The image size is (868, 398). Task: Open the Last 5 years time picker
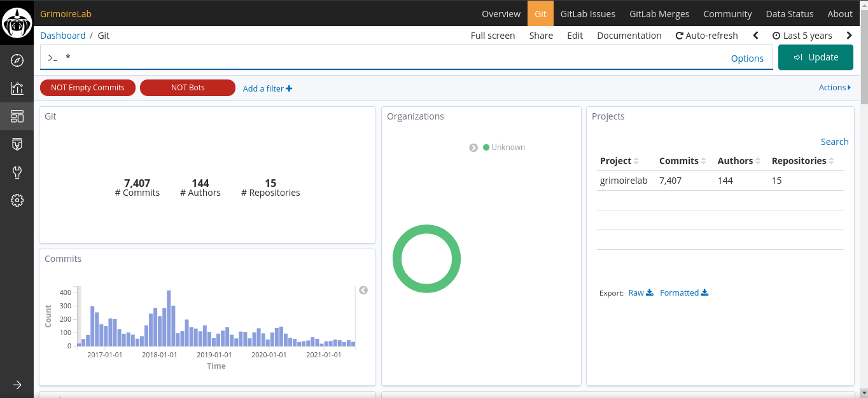point(802,36)
